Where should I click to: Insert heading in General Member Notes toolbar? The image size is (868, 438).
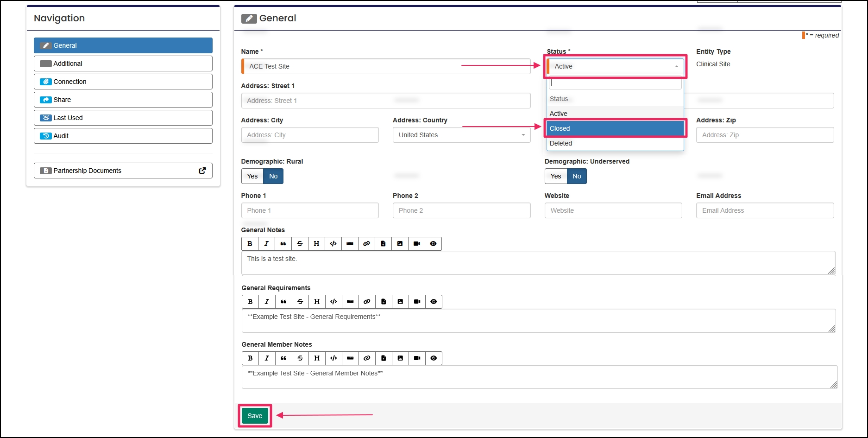(x=317, y=358)
